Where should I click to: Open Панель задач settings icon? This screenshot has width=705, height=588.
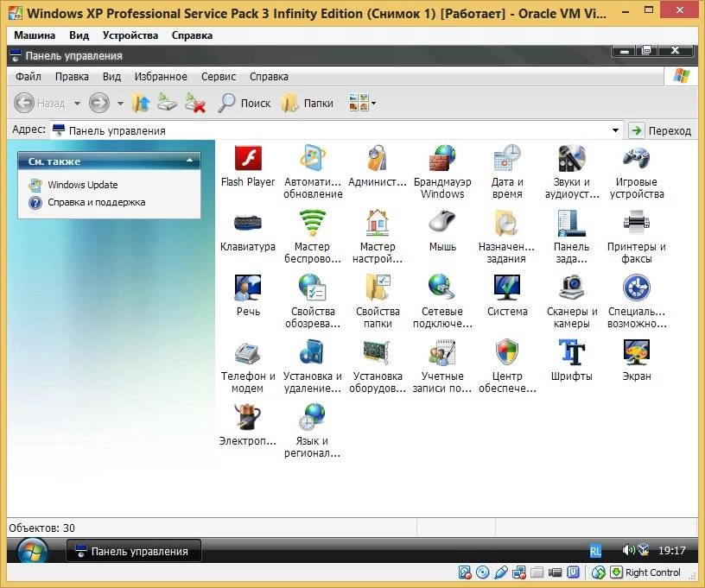click(571, 223)
